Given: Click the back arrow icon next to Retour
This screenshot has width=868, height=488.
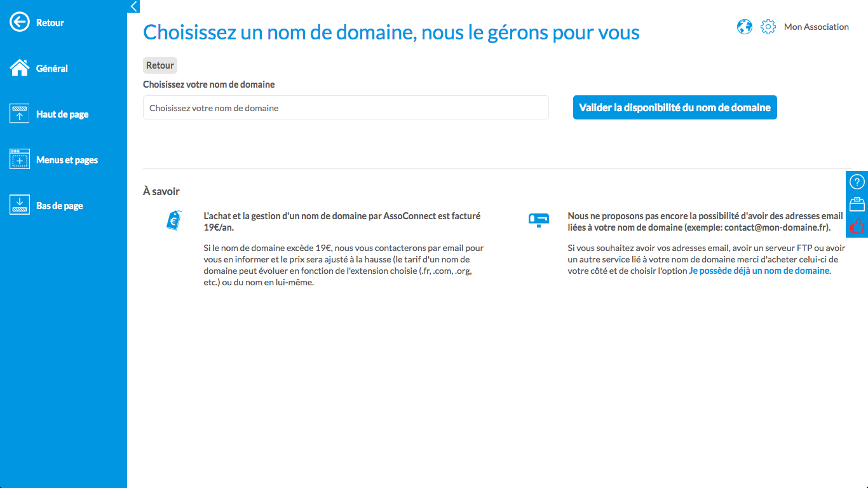Looking at the screenshot, I should pos(20,22).
